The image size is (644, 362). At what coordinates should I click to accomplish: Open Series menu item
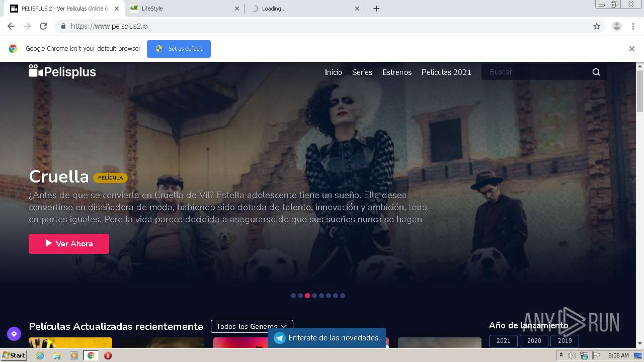click(x=362, y=72)
